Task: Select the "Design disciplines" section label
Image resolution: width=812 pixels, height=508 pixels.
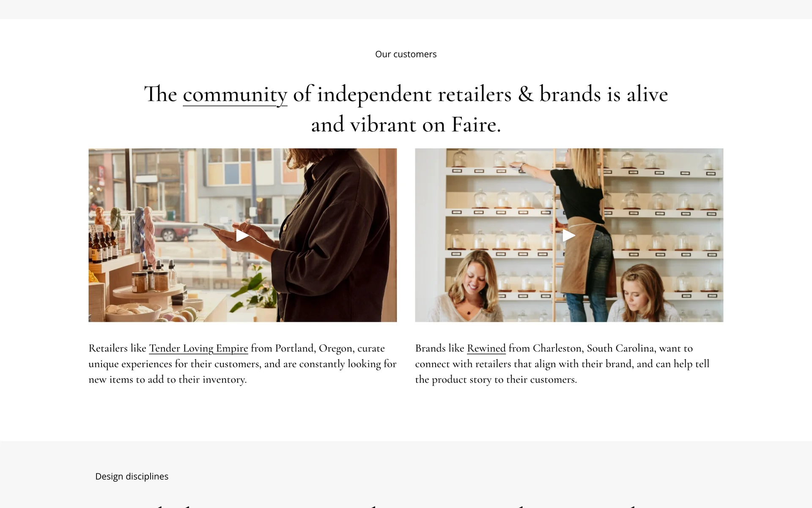Action: pyautogui.click(x=132, y=476)
